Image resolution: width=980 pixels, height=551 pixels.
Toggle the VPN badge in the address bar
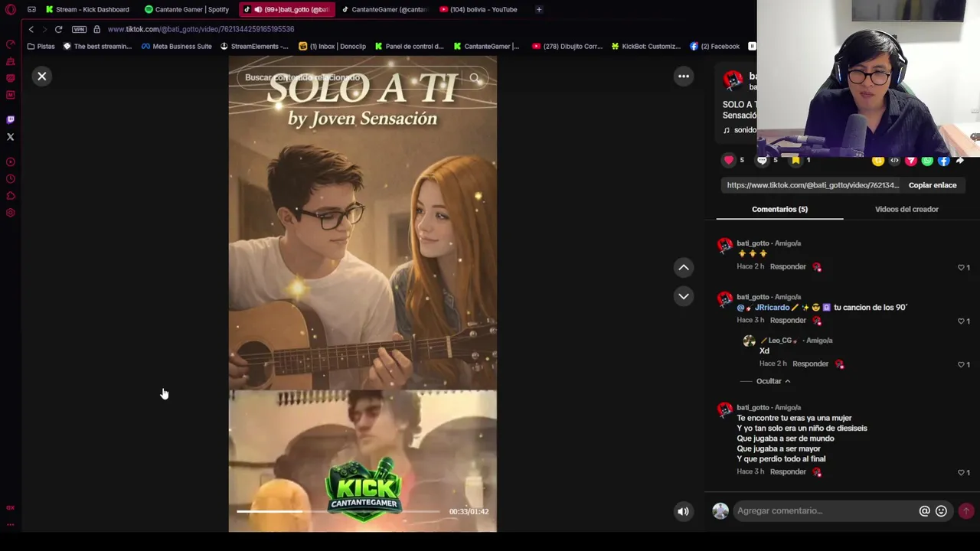(79, 29)
